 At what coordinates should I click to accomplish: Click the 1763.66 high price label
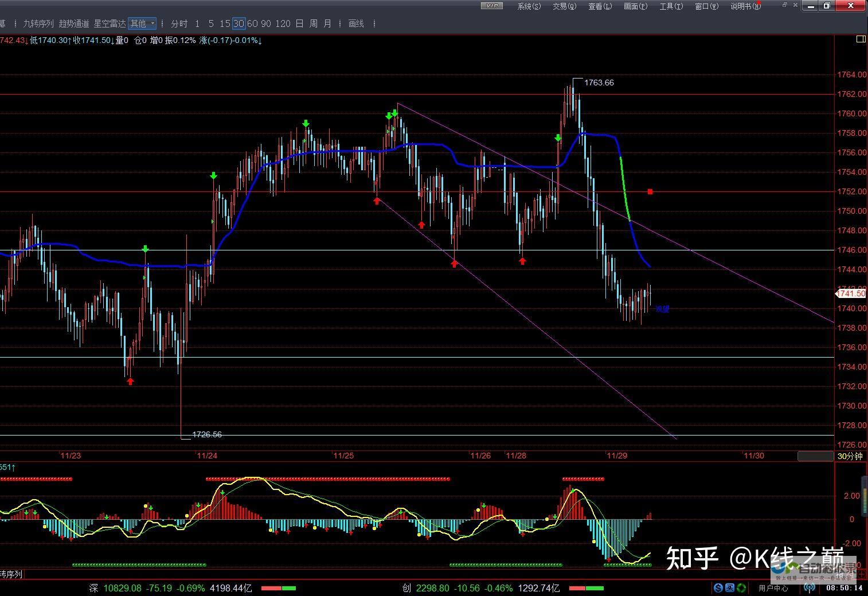tap(599, 83)
